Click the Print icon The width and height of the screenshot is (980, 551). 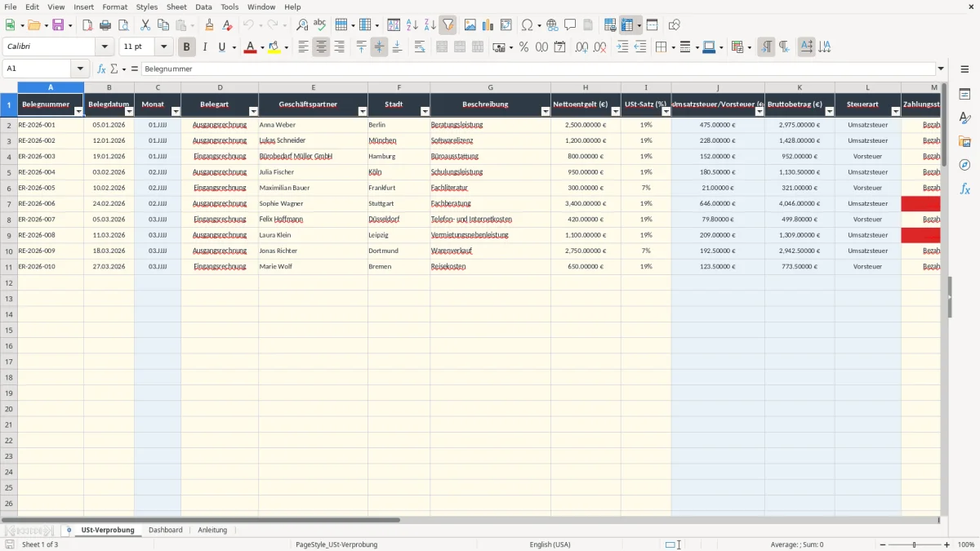[105, 25]
